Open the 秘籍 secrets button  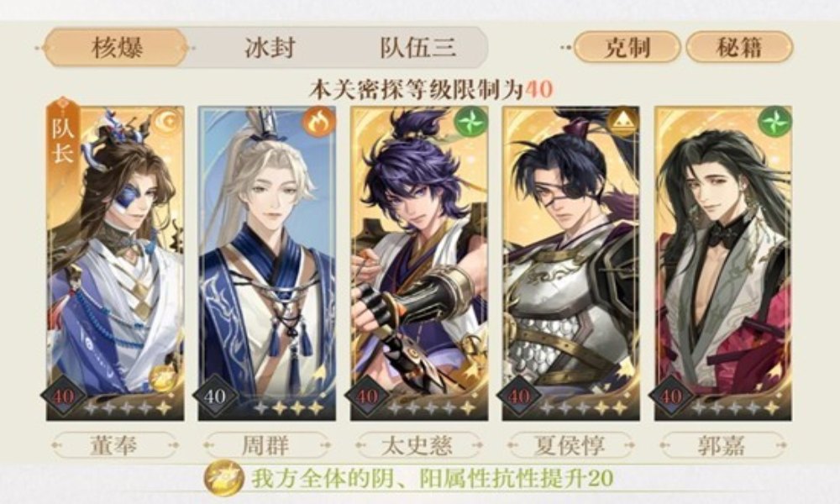738,47
